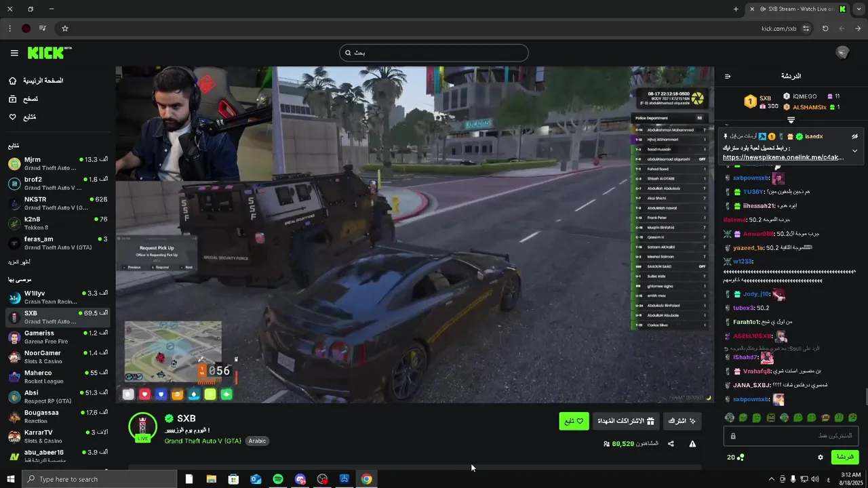
Task: Open the NKSTR channel in sidebar
Action: pos(58,203)
